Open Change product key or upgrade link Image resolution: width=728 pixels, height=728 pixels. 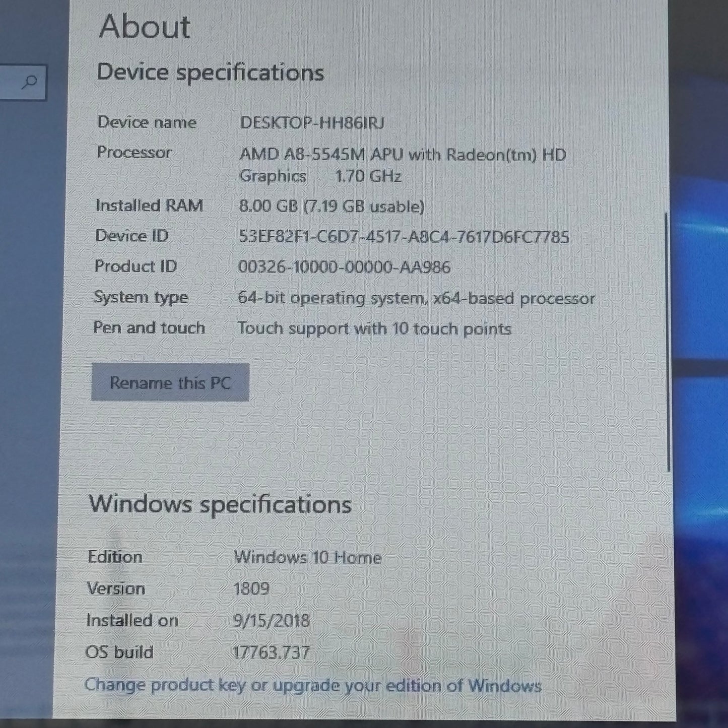[x=313, y=685]
